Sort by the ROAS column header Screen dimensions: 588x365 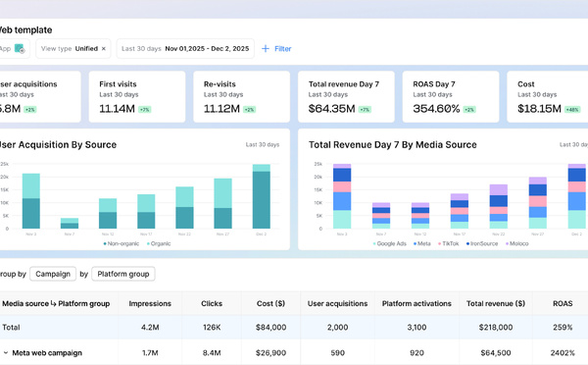563,303
